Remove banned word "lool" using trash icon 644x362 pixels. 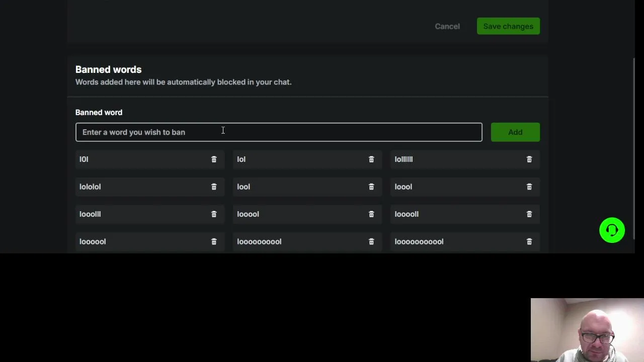pos(371,187)
